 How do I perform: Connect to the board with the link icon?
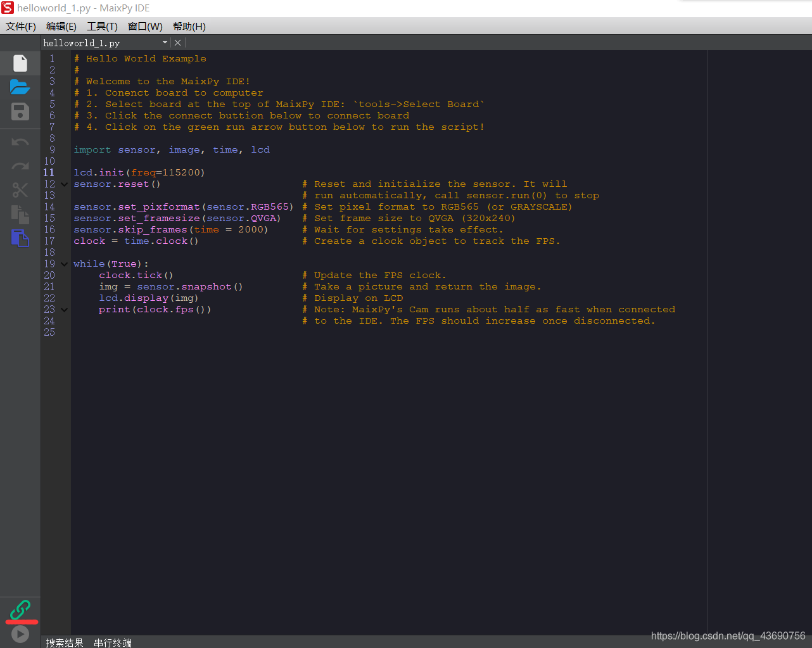pyautogui.click(x=20, y=610)
